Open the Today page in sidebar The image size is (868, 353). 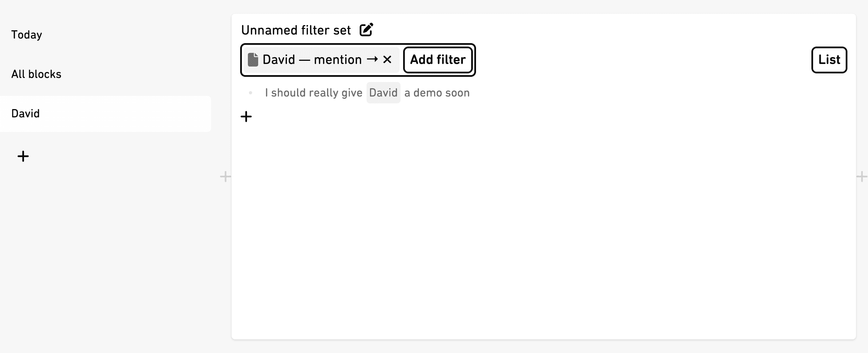click(27, 35)
